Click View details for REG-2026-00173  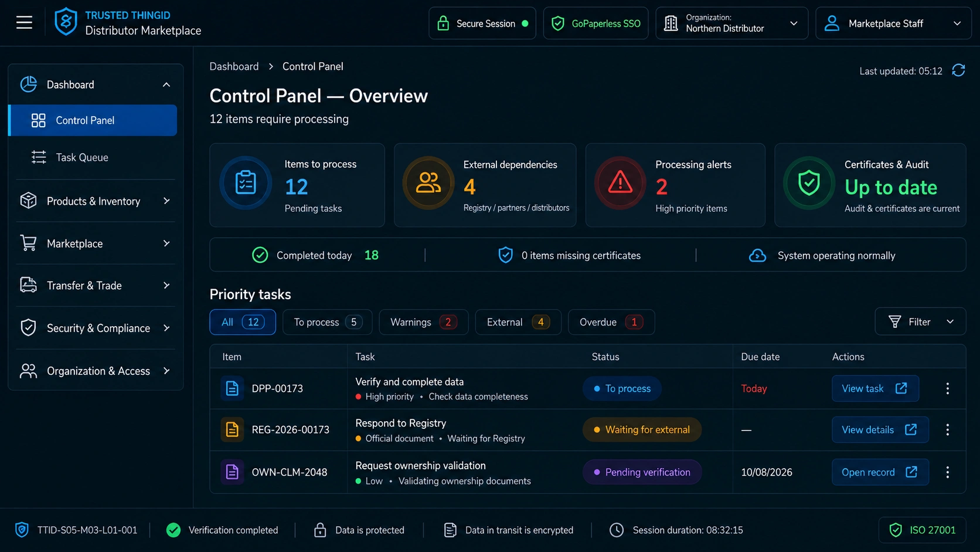(x=880, y=429)
